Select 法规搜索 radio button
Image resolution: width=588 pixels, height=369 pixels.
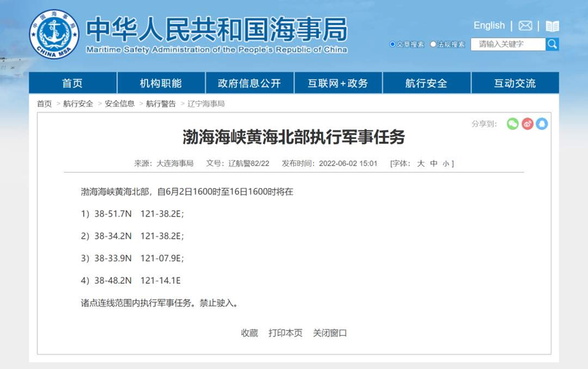pos(434,45)
